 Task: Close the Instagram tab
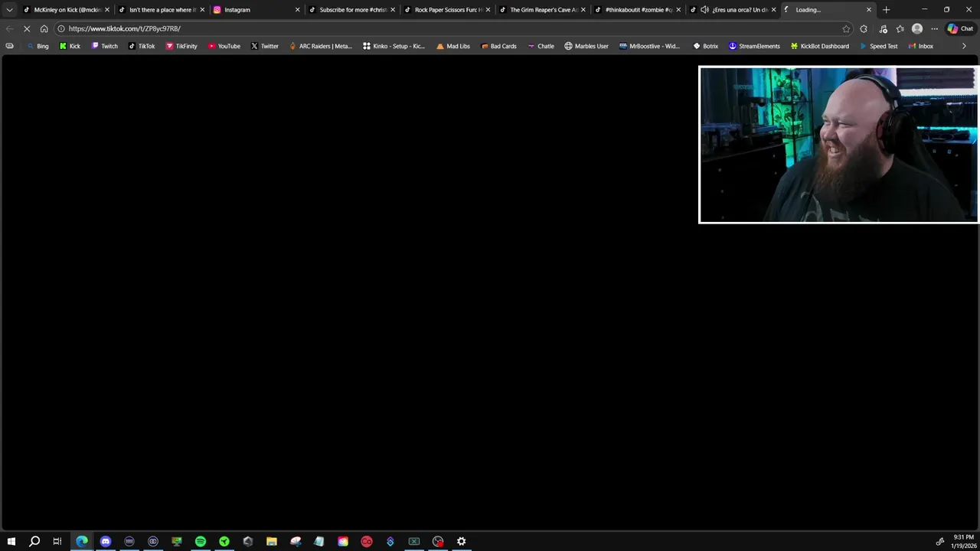pos(298,10)
